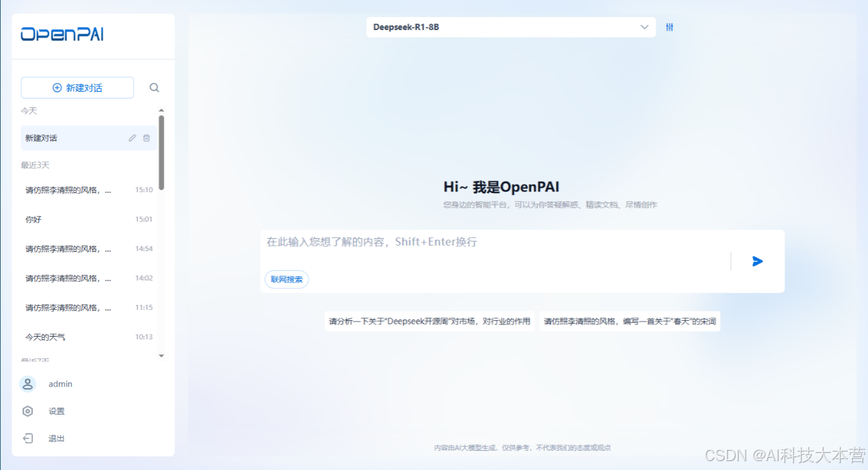
Task: Send message with the paper plane icon
Action: (757, 261)
